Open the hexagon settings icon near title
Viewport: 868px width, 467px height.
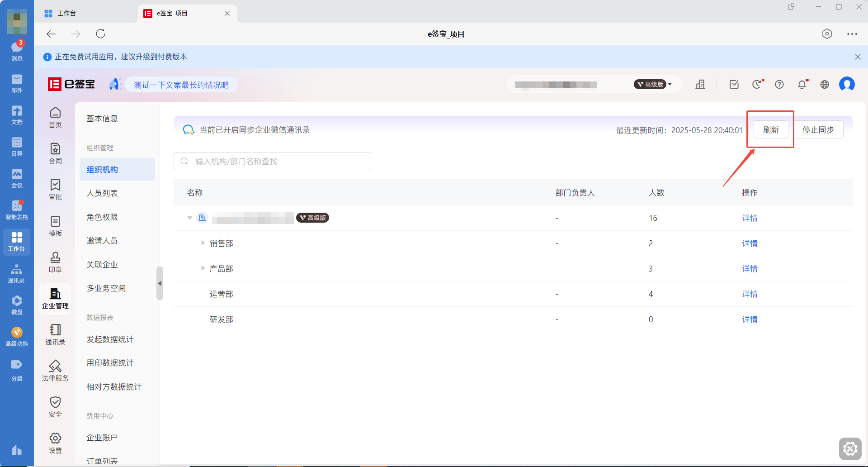pyautogui.click(x=827, y=34)
